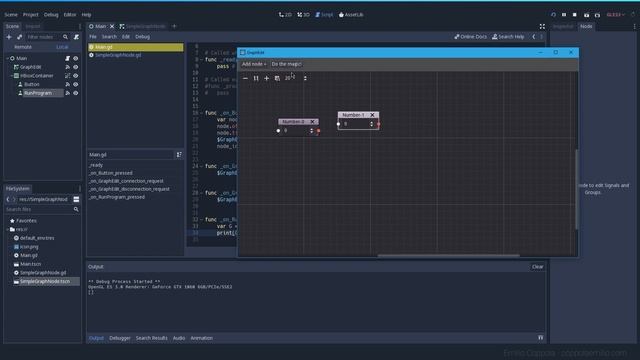The height and width of the screenshot is (360, 640).
Task: Click the HBoxContainer row's open-in-editor icon
Action: 68,76
